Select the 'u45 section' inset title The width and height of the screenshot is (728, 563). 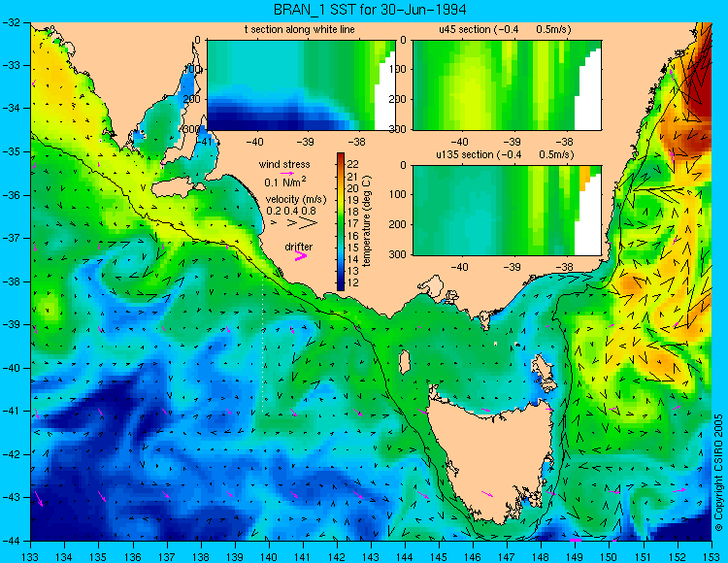(505, 29)
